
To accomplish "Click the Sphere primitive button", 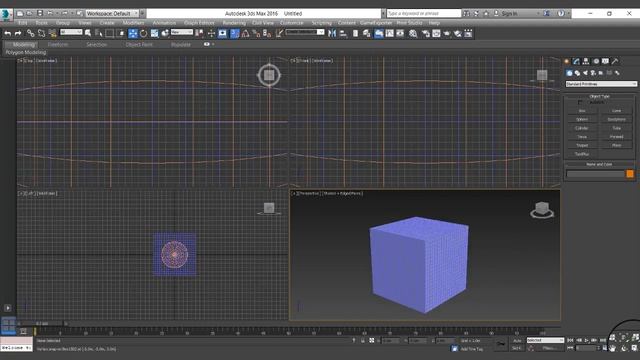I will [x=582, y=120].
